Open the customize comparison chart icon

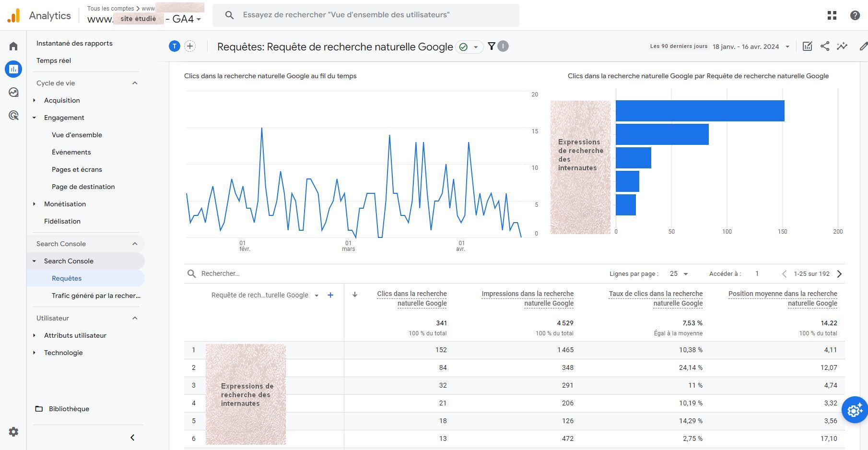808,46
